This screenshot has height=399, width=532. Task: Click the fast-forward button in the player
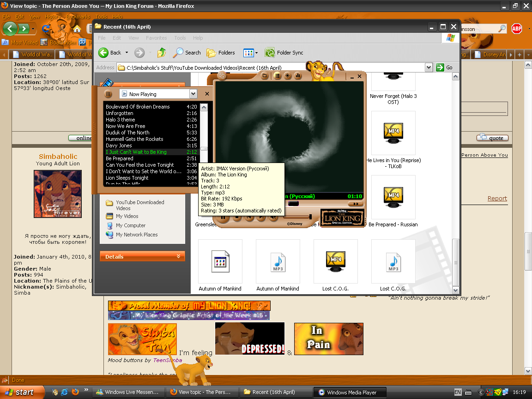(355, 204)
